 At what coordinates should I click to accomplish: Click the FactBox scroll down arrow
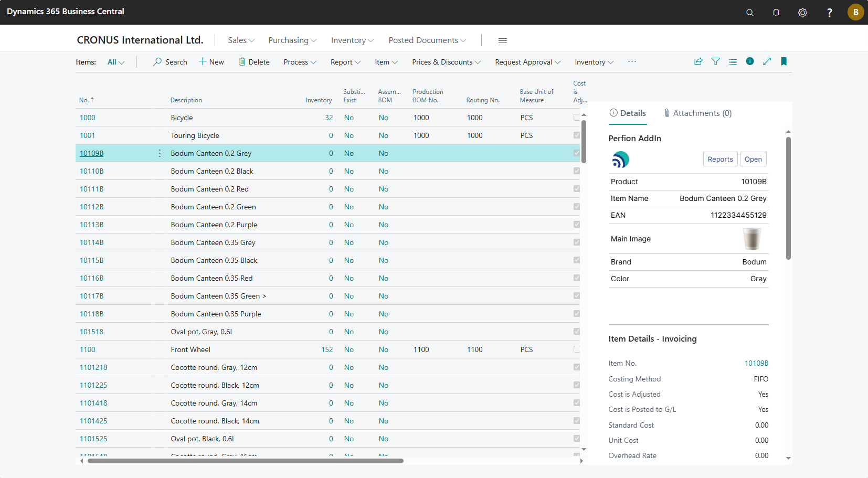(788, 458)
